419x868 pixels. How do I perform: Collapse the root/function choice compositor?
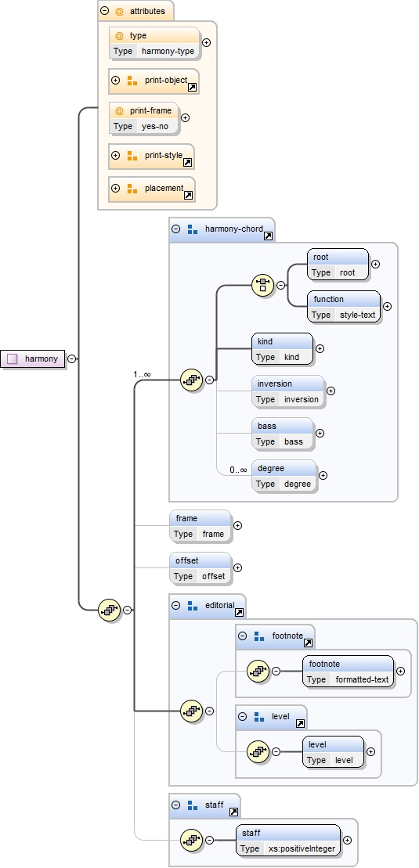(x=280, y=285)
